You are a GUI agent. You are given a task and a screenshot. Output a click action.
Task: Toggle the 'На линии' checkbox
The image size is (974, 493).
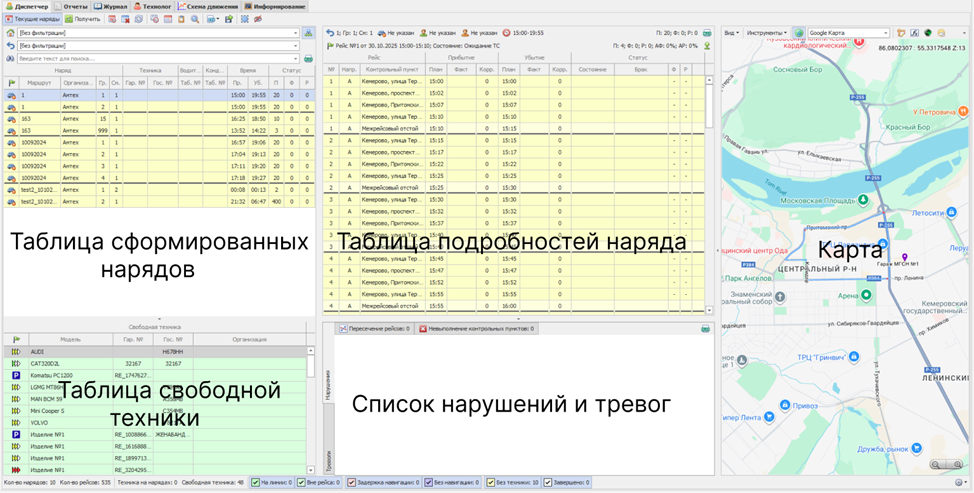coord(256,483)
